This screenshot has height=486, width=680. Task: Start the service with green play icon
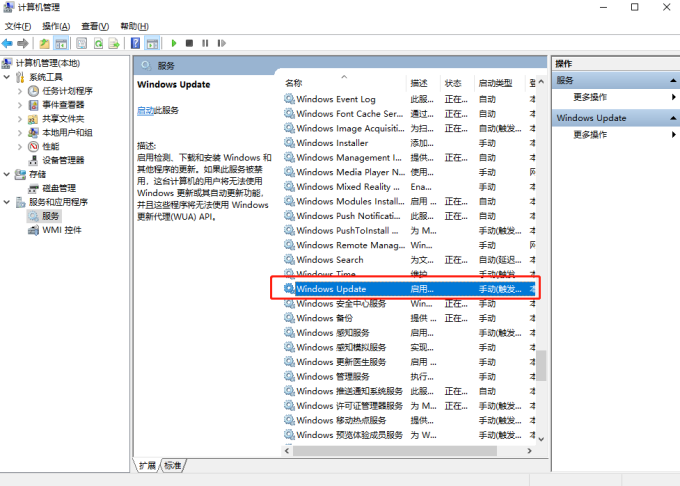point(174,43)
